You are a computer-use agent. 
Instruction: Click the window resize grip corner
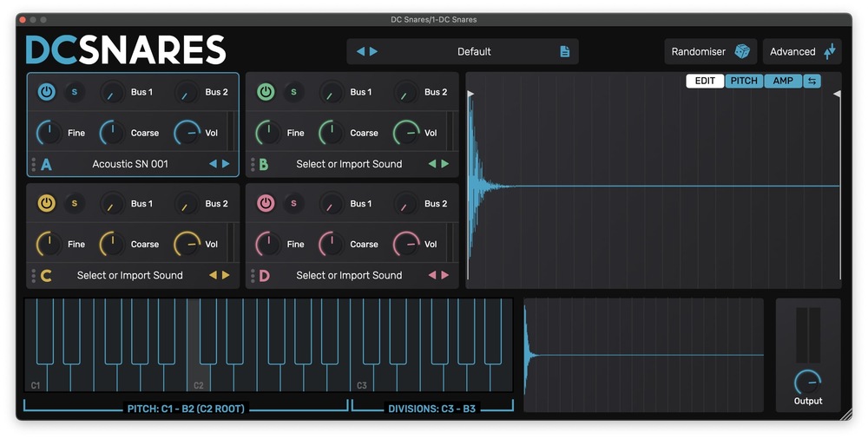[x=845, y=414]
